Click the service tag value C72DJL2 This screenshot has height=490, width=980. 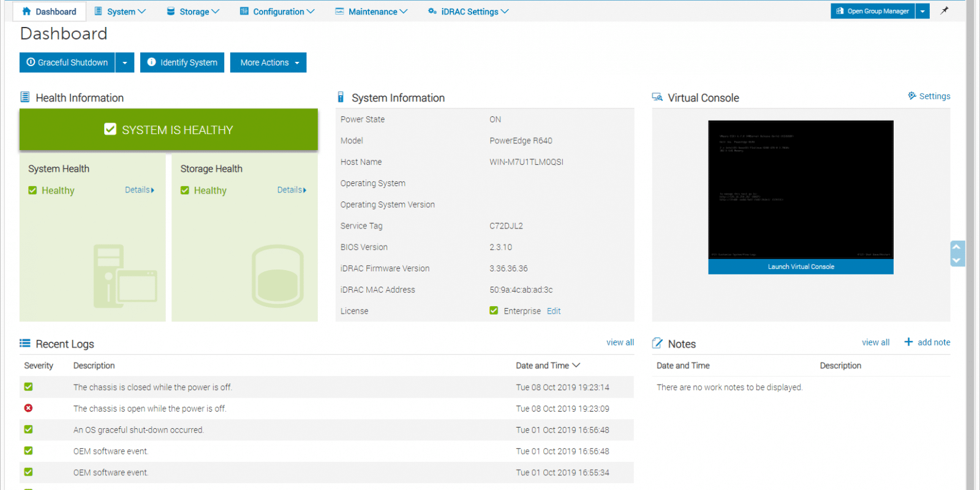(506, 226)
